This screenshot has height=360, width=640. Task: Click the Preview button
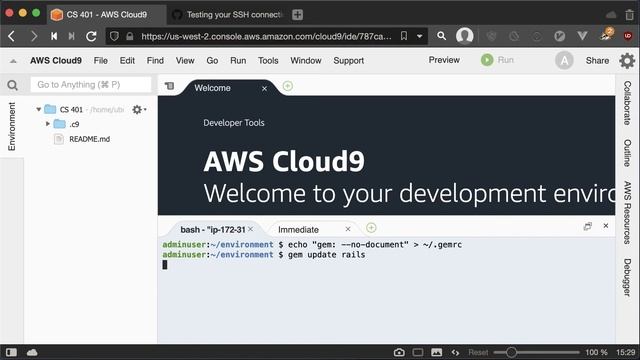444,60
